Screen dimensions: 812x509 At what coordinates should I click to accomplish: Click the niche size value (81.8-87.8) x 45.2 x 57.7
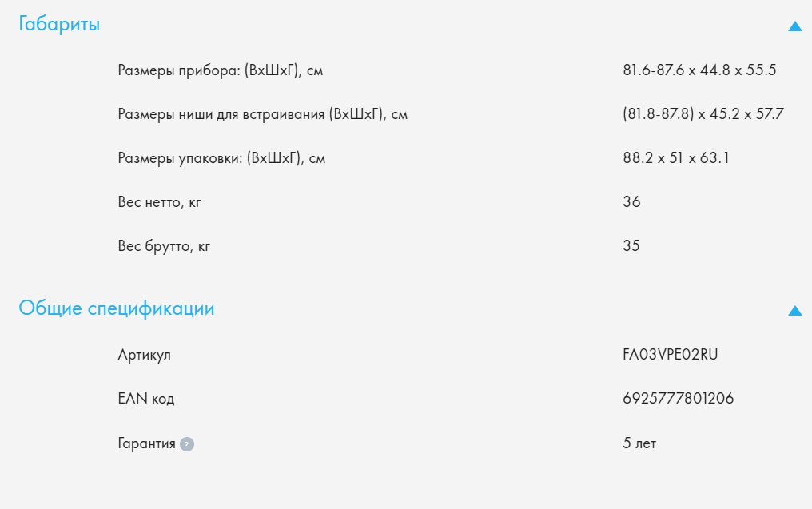pos(703,114)
